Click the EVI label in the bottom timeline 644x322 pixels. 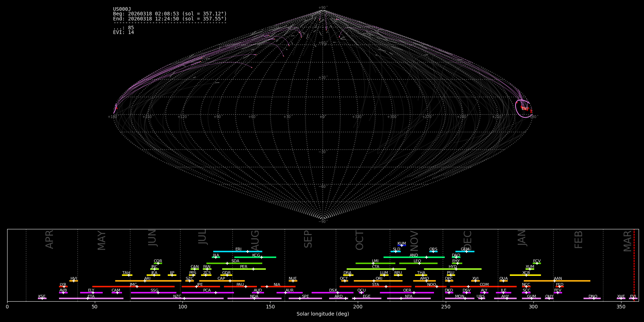point(633,297)
